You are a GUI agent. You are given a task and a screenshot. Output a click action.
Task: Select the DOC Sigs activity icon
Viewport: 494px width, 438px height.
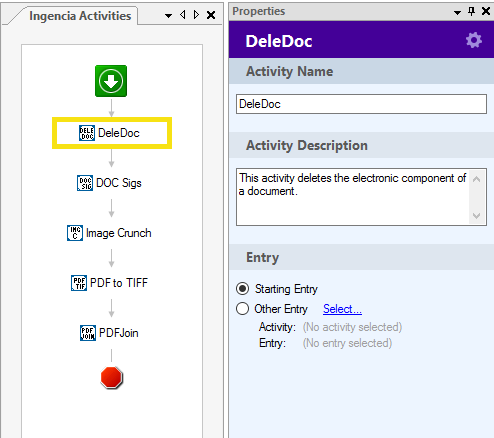[x=85, y=183]
